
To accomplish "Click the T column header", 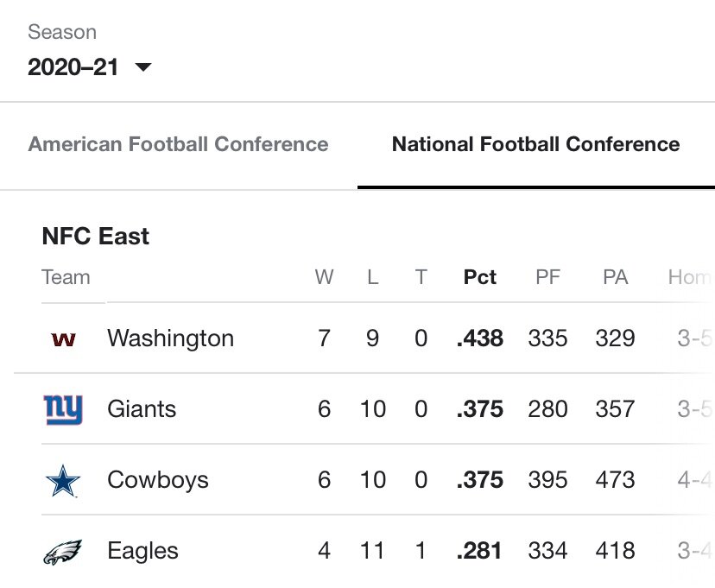I will coord(421,277).
